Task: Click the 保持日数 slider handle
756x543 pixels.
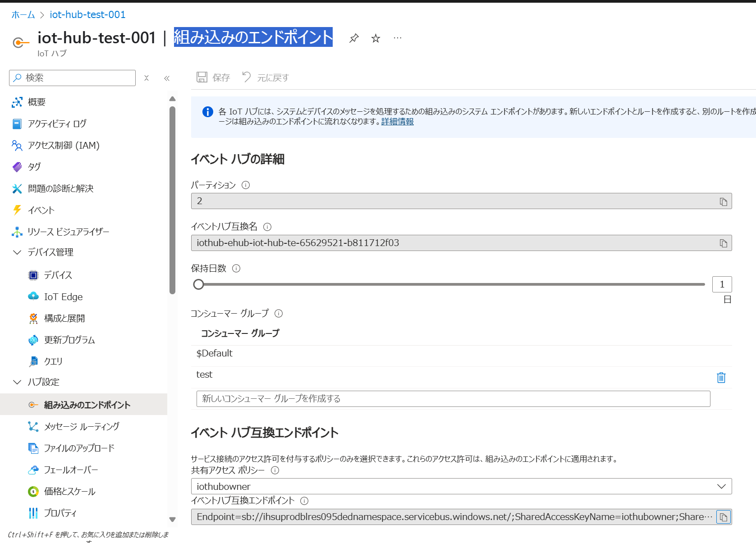Action: click(x=199, y=284)
